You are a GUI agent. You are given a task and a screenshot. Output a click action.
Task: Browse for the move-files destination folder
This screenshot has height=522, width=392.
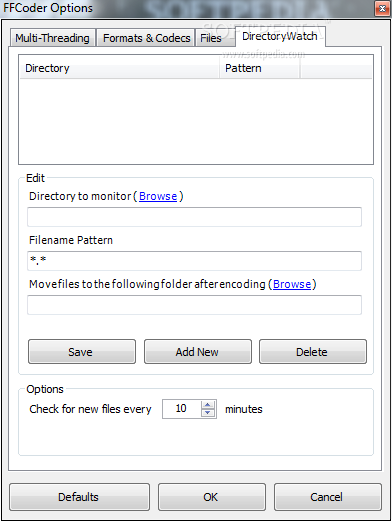(x=292, y=284)
